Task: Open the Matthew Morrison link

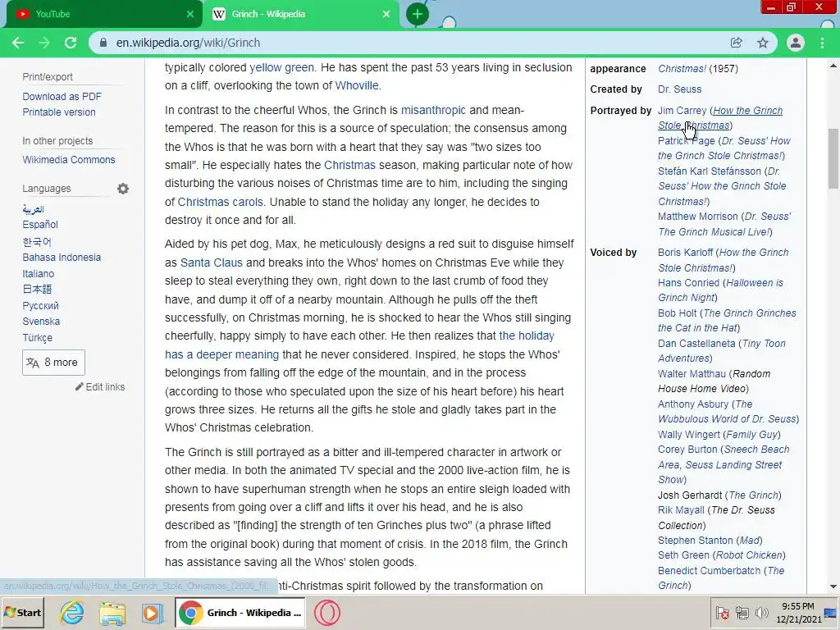Action: (698, 217)
